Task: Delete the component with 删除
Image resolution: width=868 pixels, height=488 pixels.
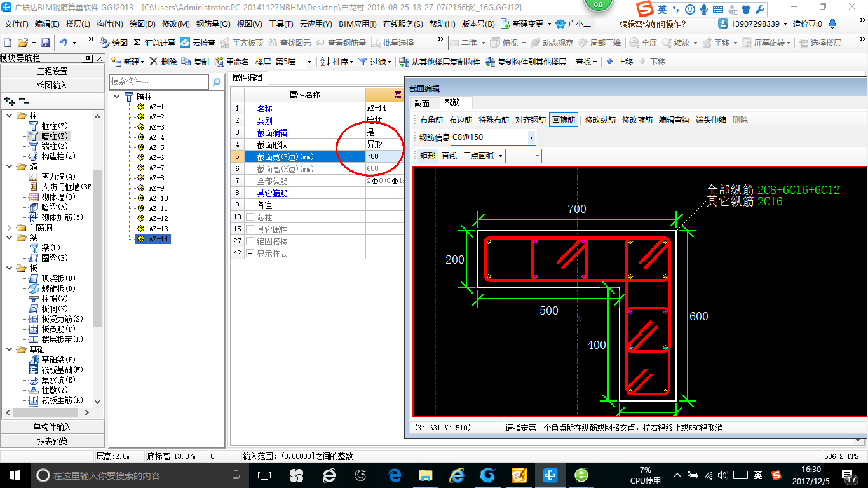Action: point(163,62)
